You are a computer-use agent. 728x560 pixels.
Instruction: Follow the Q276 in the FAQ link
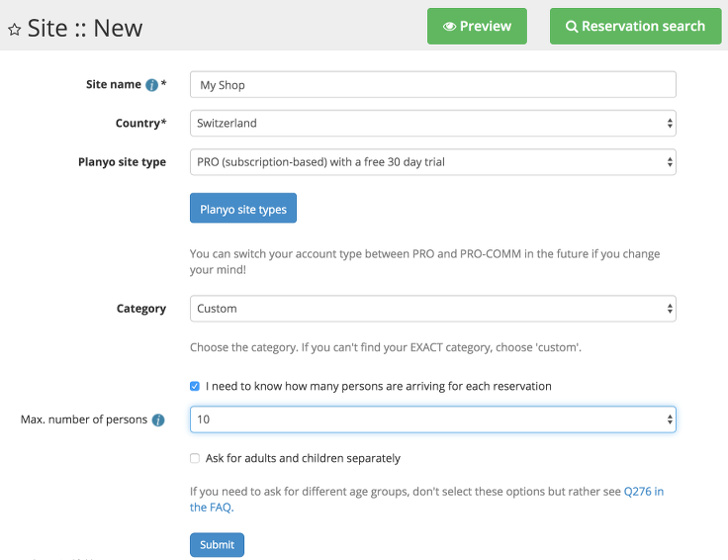(x=643, y=491)
